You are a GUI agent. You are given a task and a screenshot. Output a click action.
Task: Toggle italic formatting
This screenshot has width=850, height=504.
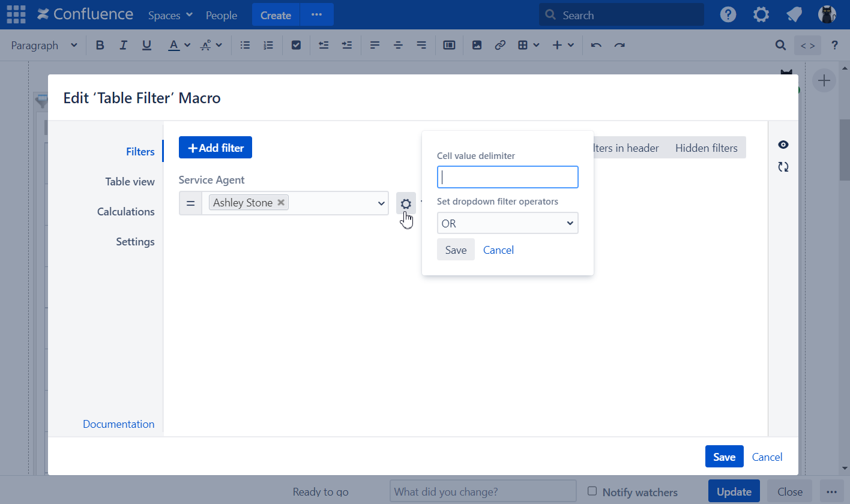point(123,44)
